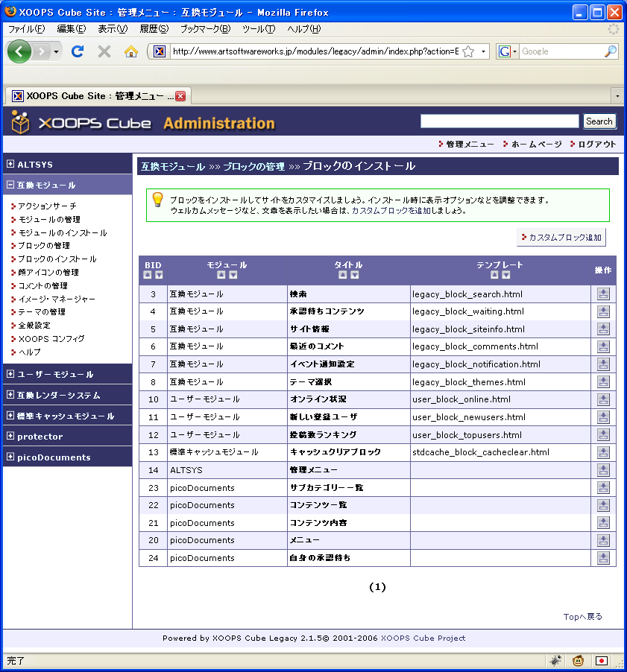The height and width of the screenshot is (672, 627).
Task: Bookmark this page with the star icon
Action: click(468, 51)
